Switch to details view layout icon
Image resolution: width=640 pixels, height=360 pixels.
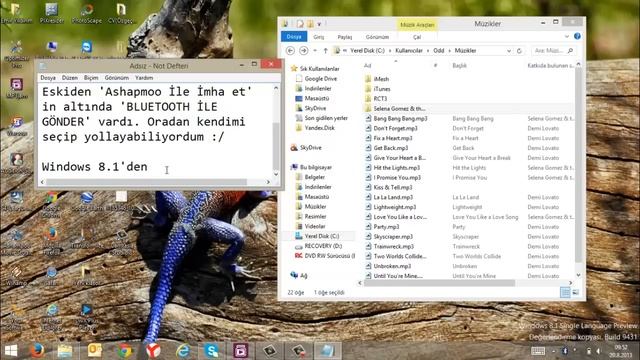[565, 292]
